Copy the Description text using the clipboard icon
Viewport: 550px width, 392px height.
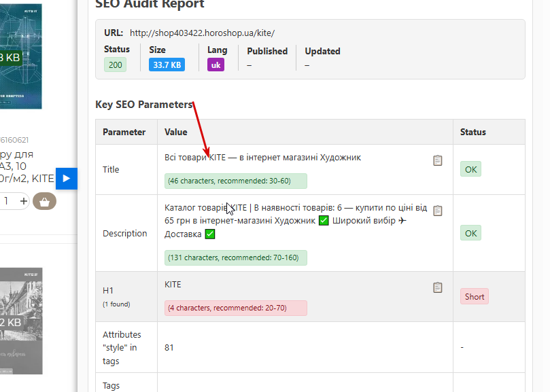pyautogui.click(x=437, y=211)
